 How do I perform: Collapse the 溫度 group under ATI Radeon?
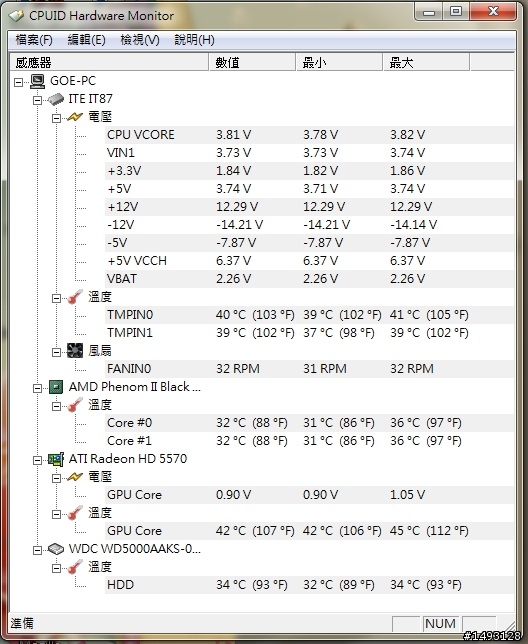pos(56,514)
